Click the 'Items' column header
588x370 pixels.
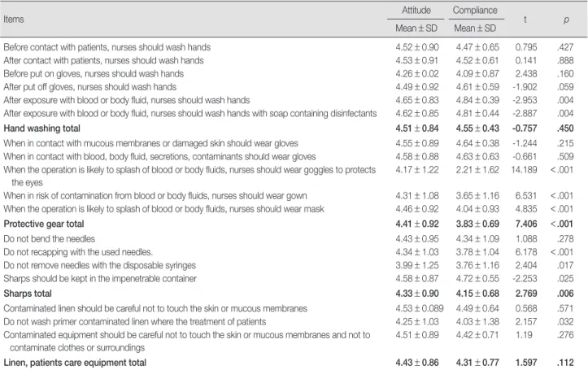click(14, 20)
